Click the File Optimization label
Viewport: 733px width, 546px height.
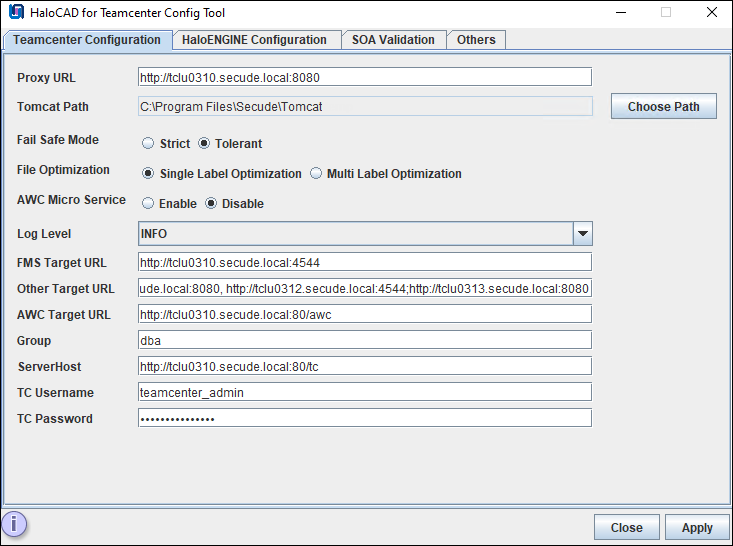point(63,170)
